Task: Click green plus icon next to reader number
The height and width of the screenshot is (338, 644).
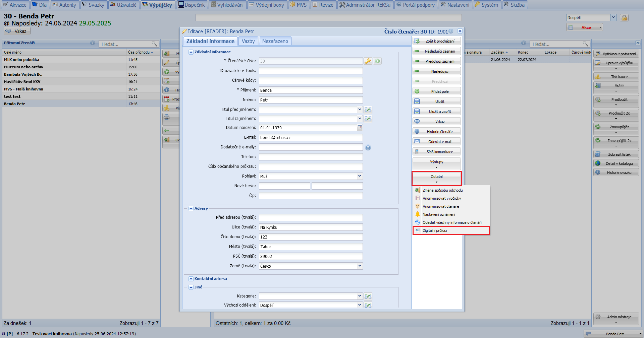Action: (377, 61)
